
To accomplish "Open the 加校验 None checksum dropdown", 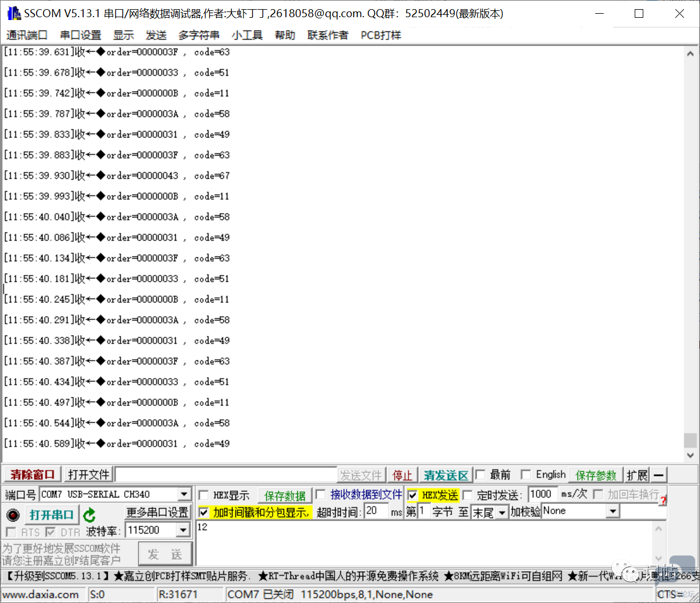I will [613, 511].
